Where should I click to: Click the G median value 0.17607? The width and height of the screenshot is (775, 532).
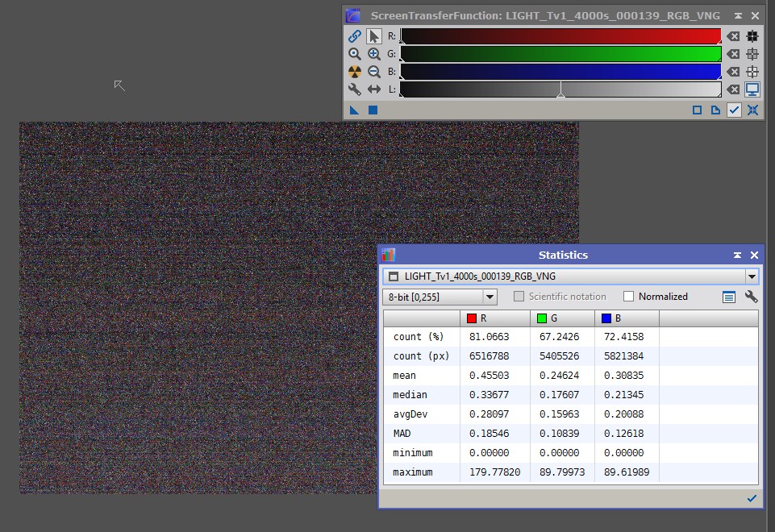(x=559, y=395)
